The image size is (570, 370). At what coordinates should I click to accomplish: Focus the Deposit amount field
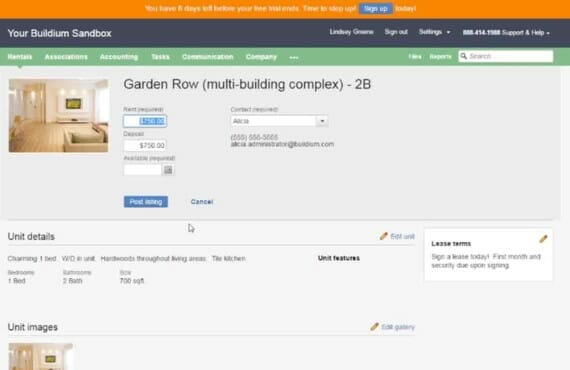[145, 145]
